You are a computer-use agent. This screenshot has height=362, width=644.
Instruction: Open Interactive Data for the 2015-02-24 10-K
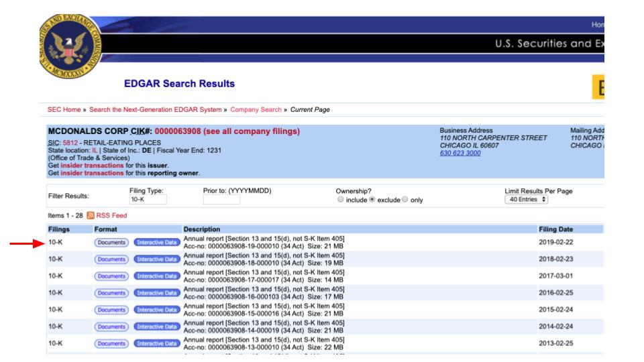pos(157,310)
